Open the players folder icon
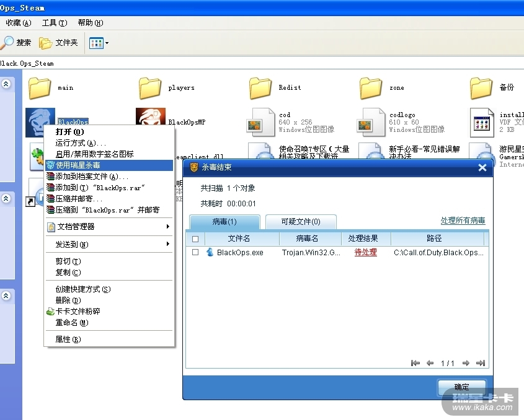Viewport: 524px width, 420px height. 150,88
